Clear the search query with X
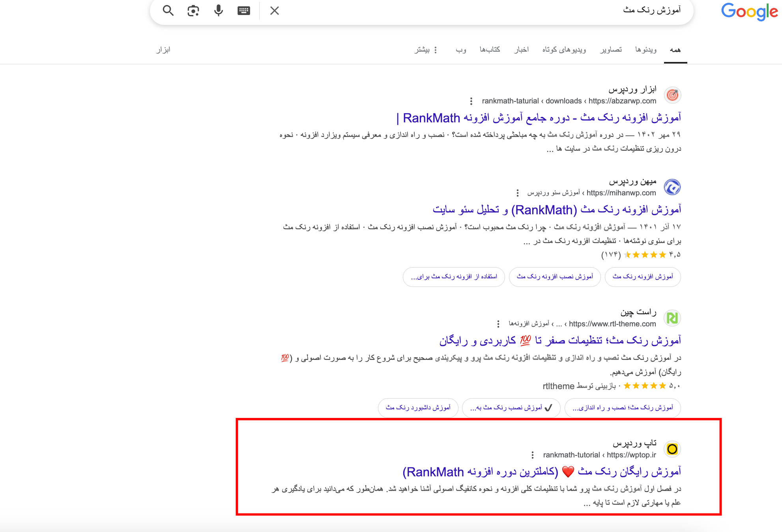The height and width of the screenshot is (532, 782). [x=275, y=11]
